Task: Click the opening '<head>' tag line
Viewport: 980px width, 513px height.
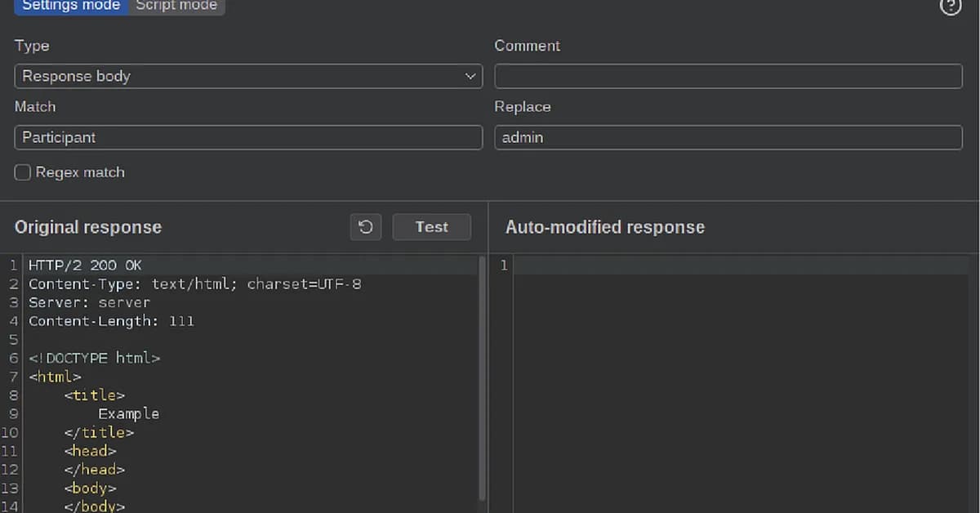Action: 90,451
